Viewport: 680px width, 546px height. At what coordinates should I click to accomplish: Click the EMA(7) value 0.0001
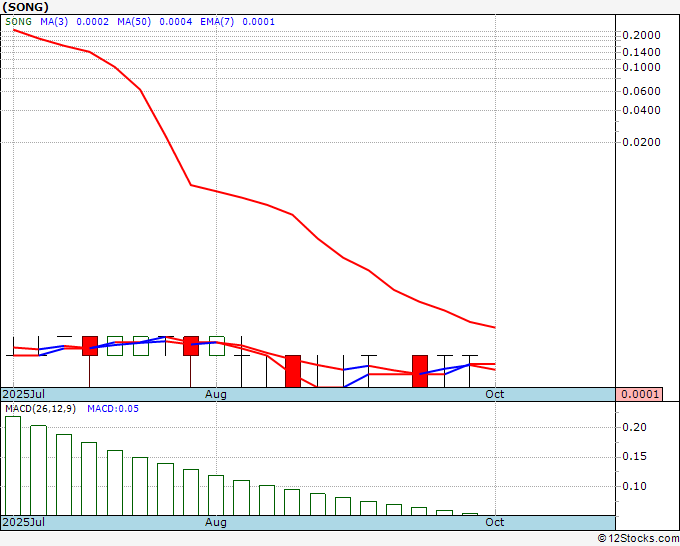pos(258,22)
